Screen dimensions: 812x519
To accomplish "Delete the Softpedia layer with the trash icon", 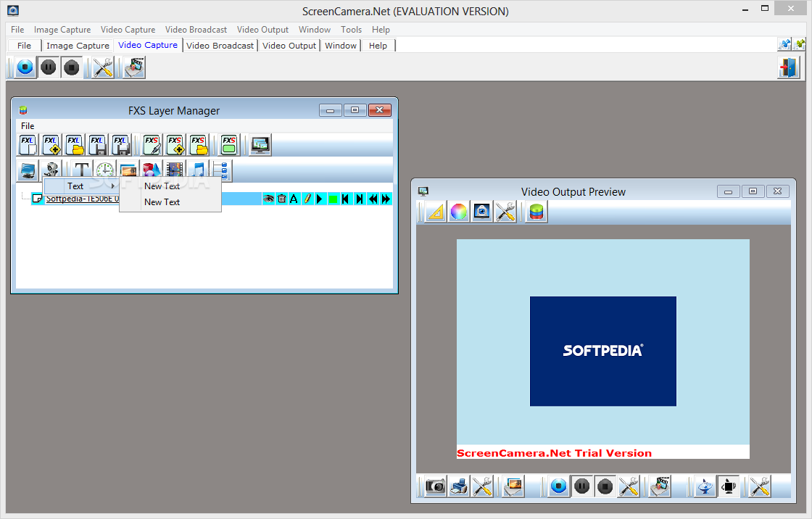I will (281, 199).
